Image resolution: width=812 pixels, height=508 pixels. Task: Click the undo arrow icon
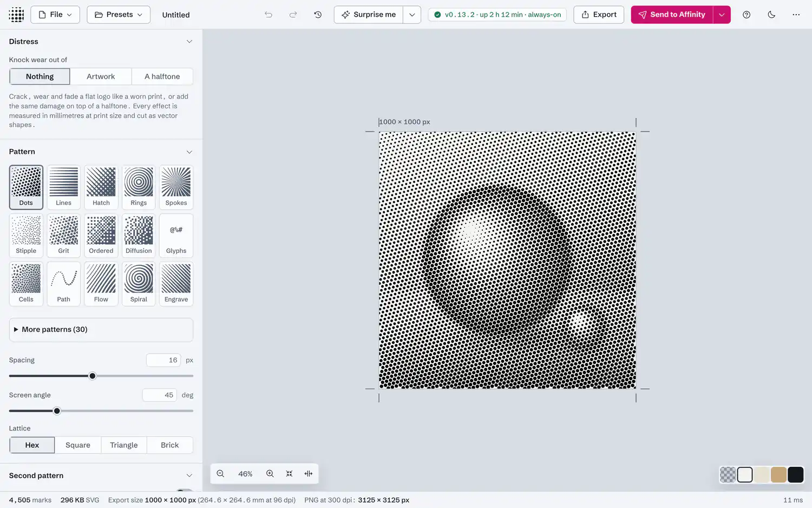(269, 15)
